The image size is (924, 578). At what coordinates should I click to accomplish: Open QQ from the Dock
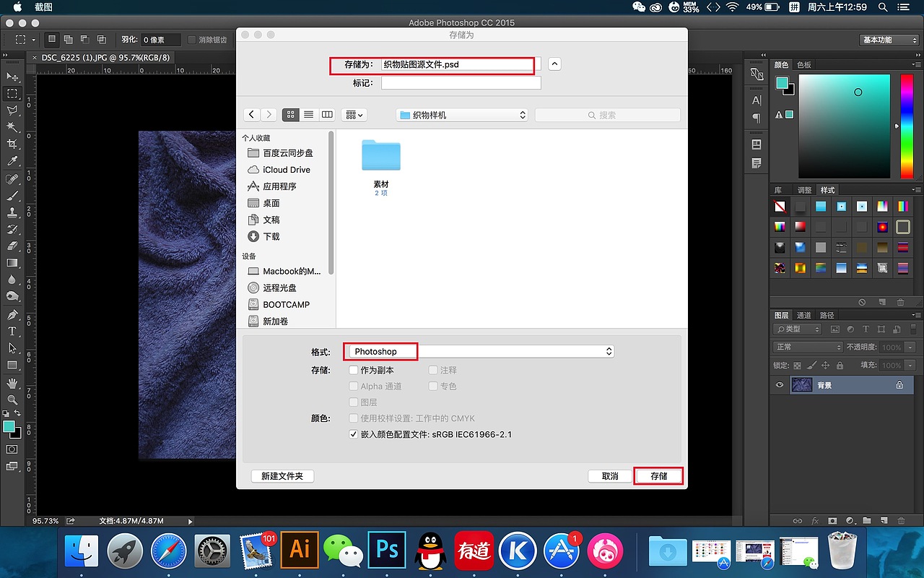[x=430, y=550]
